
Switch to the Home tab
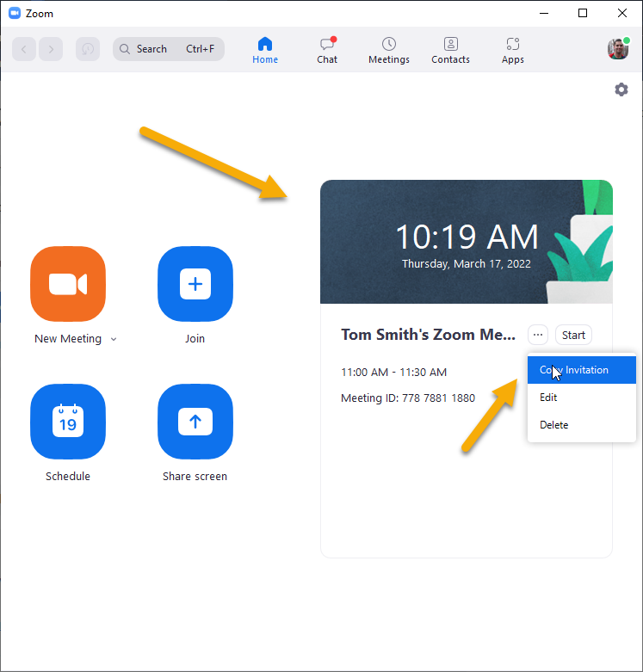pyautogui.click(x=265, y=51)
